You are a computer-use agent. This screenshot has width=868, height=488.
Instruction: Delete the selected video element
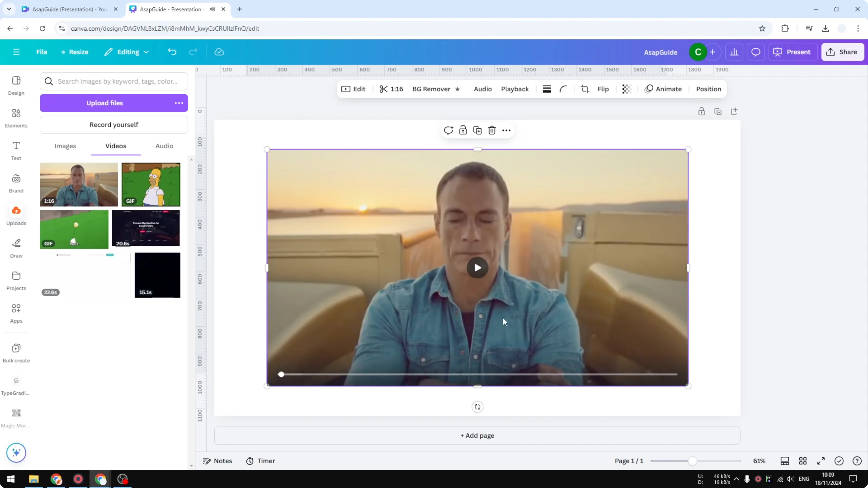pos(492,130)
